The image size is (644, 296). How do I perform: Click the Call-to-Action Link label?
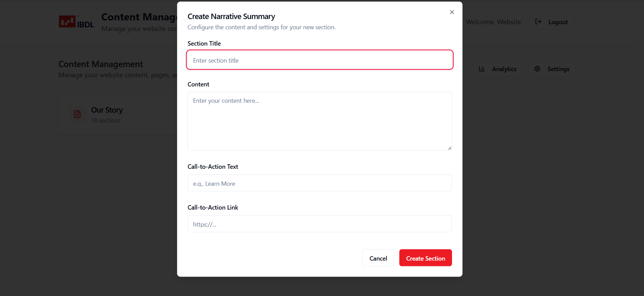click(x=213, y=208)
